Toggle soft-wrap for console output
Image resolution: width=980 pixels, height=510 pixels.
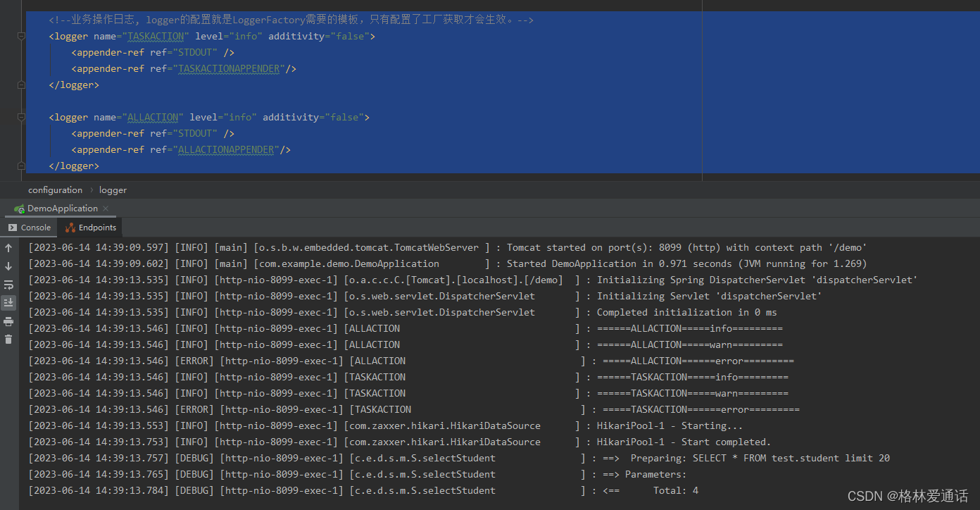8,285
